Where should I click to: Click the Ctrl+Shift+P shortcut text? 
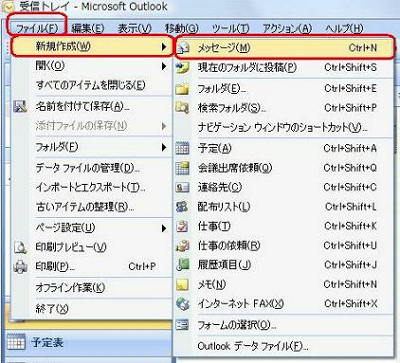point(351,108)
